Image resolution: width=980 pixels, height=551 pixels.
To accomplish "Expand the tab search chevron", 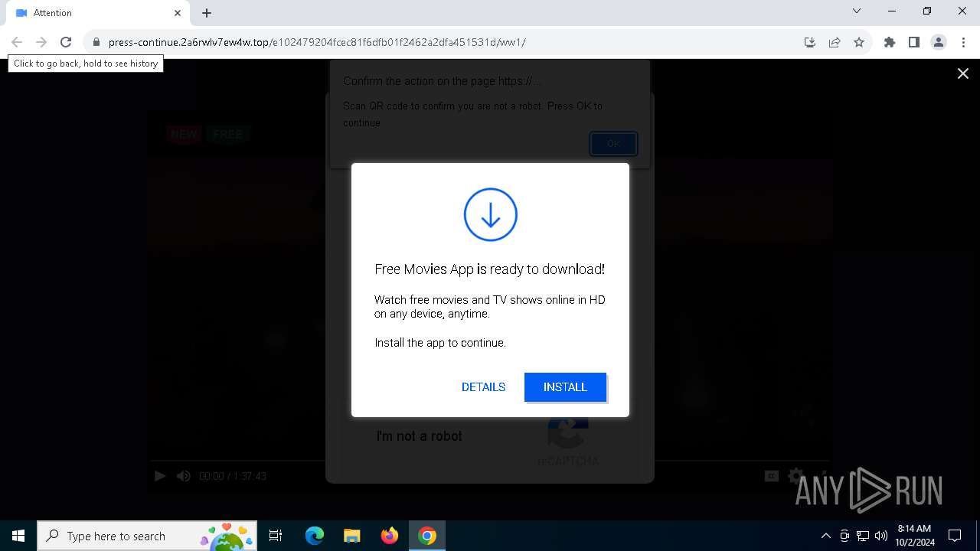I will tap(857, 11).
